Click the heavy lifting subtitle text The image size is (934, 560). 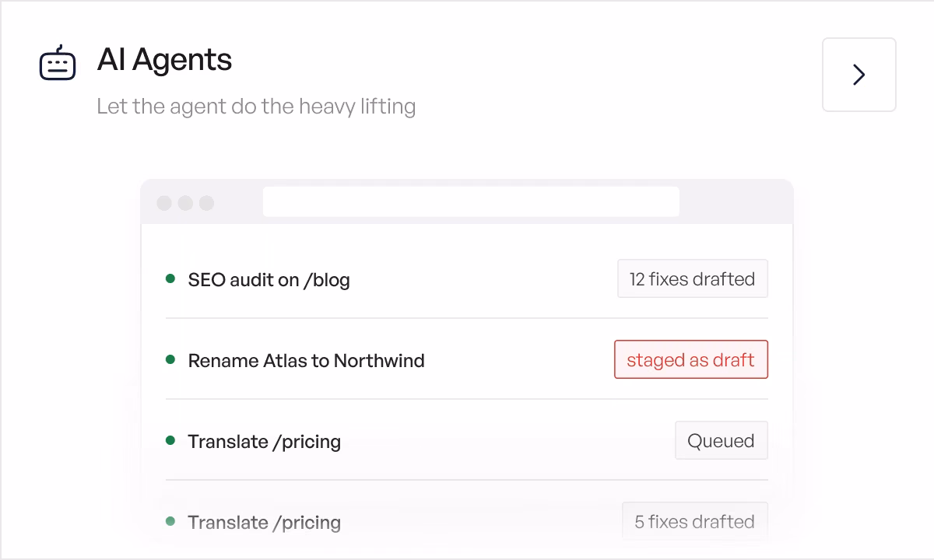[256, 106]
